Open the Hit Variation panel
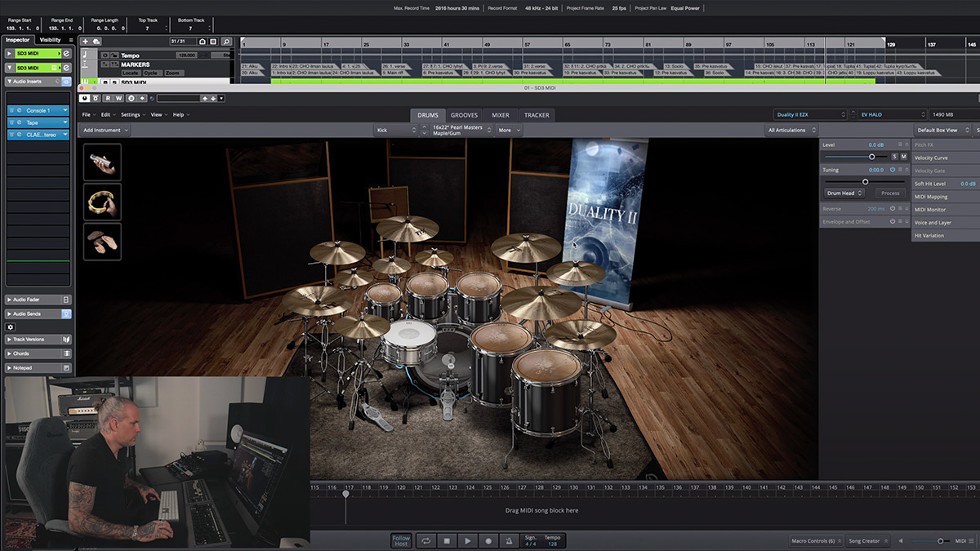980x551 pixels. pyautogui.click(x=946, y=235)
